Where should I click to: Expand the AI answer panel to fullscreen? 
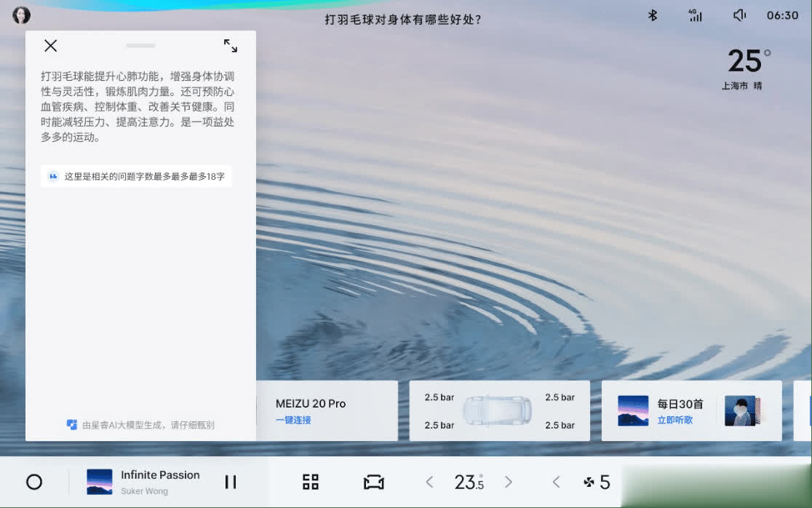tap(230, 46)
